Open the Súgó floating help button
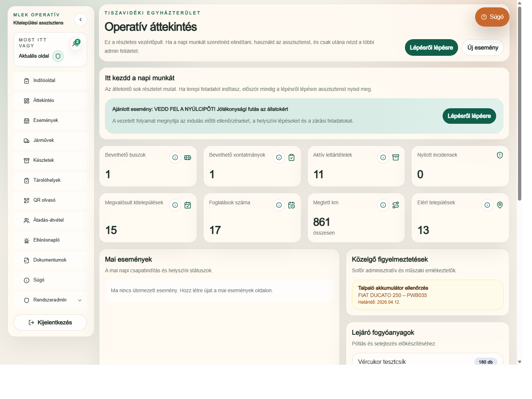The width and height of the screenshot is (532, 399). coord(492,17)
